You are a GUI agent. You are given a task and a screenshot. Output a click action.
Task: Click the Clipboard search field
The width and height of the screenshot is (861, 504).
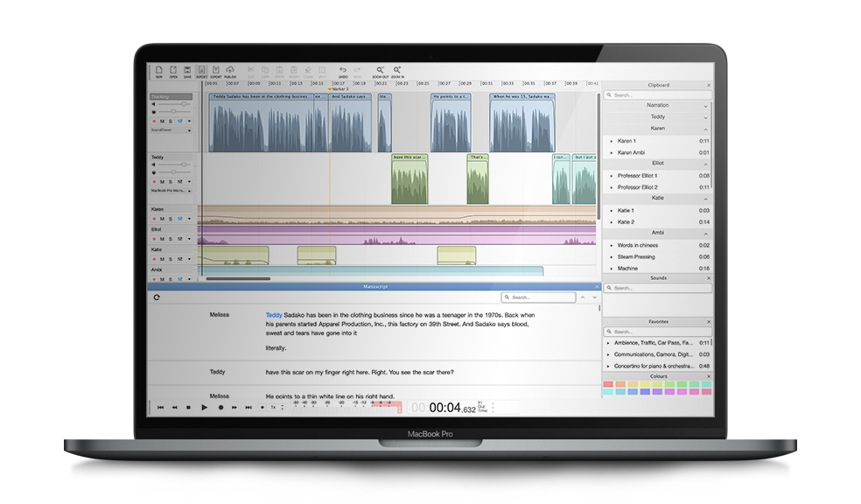656,94
